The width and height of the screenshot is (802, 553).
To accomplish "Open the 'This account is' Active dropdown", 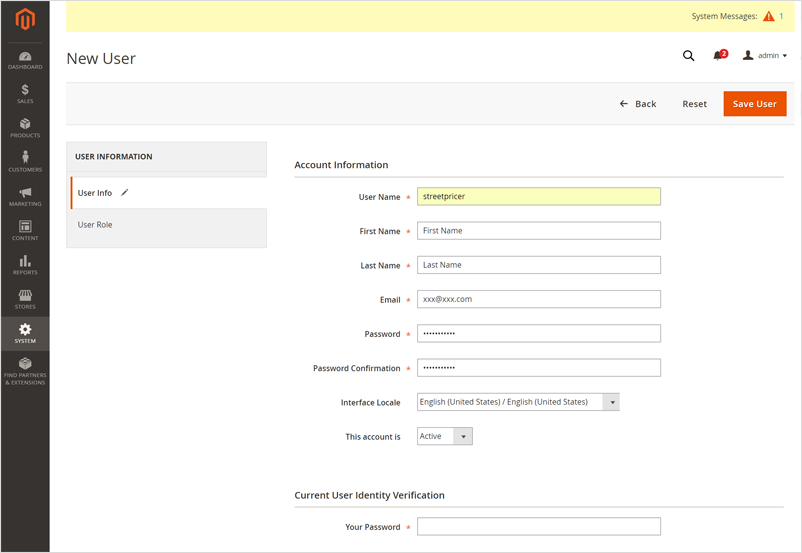I will pos(444,437).
